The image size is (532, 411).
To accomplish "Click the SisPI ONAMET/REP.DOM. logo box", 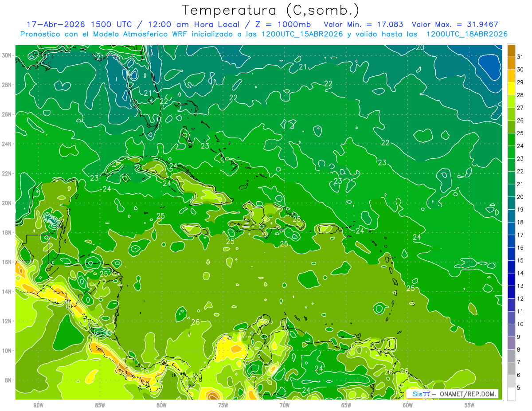I will tap(452, 394).
